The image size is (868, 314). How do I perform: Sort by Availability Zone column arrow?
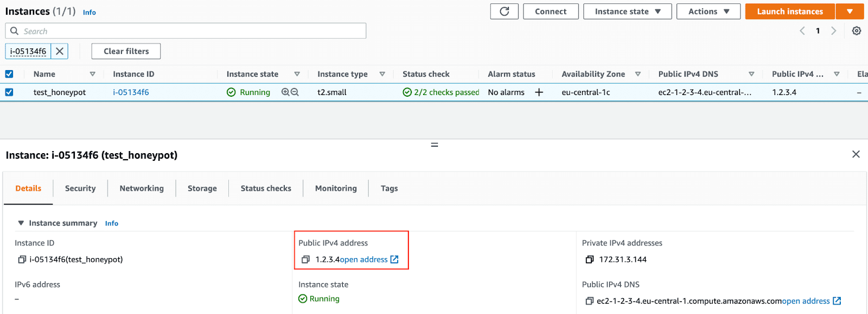pos(638,74)
